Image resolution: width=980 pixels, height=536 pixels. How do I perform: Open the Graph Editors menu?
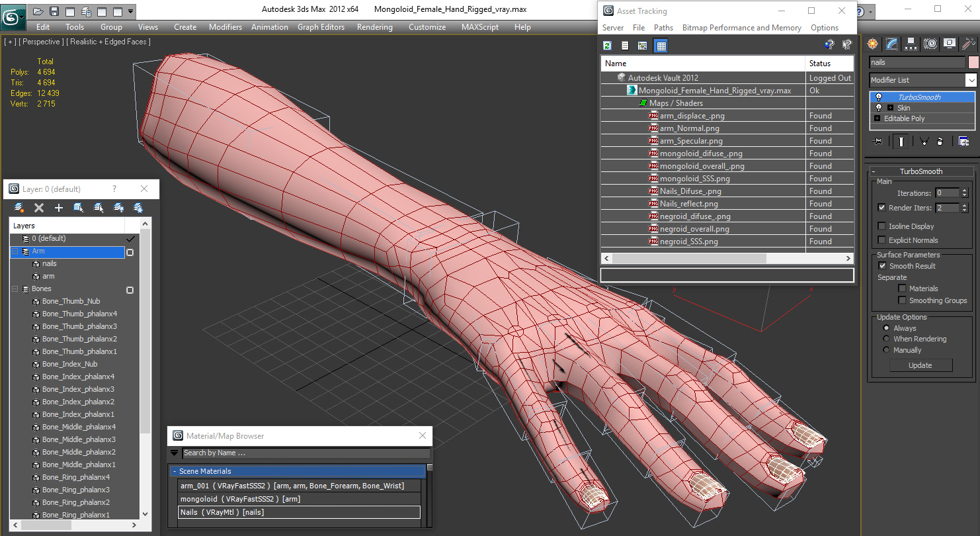[x=321, y=27]
